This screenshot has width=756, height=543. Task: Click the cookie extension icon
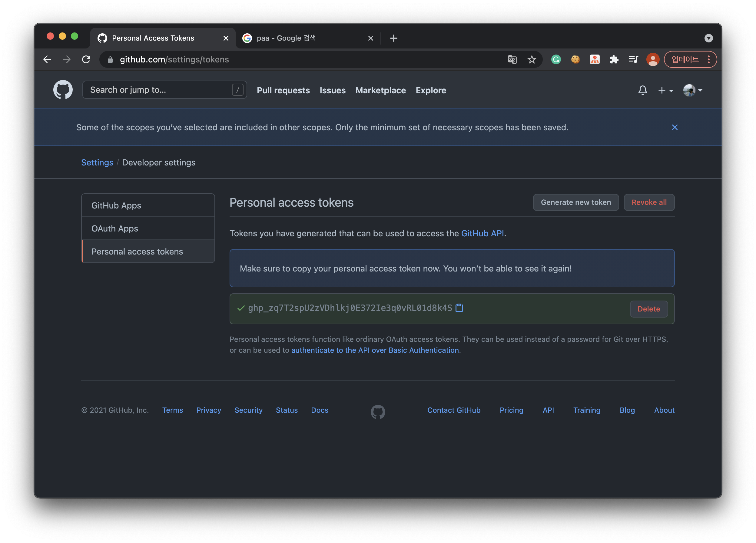pyautogui.click(x=575, y=60)
